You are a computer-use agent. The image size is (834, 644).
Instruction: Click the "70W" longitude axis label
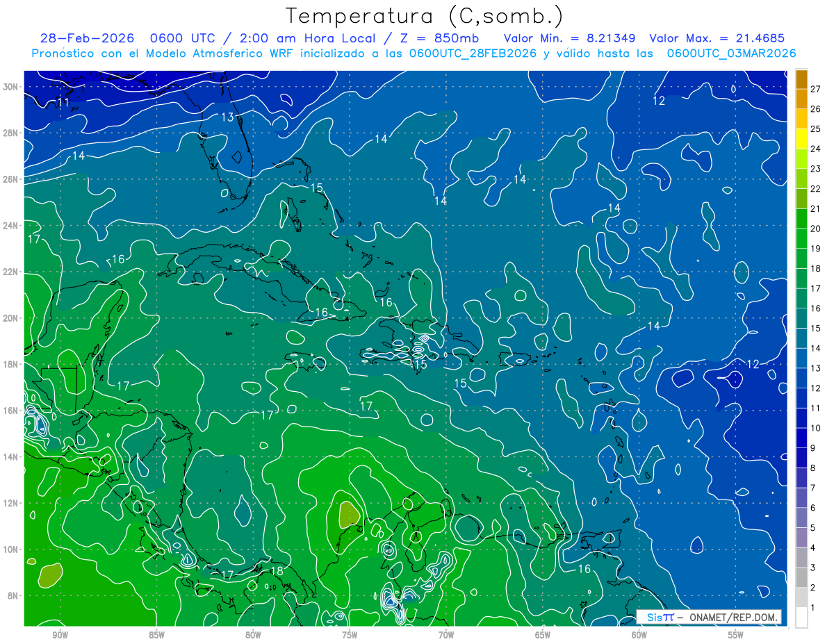(x=446, y=635)
